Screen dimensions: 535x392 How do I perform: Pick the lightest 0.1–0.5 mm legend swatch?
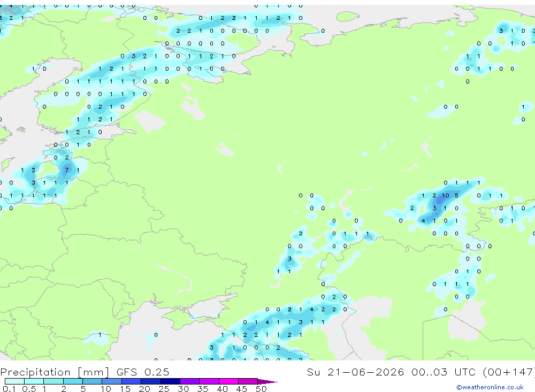pos(14,381)
